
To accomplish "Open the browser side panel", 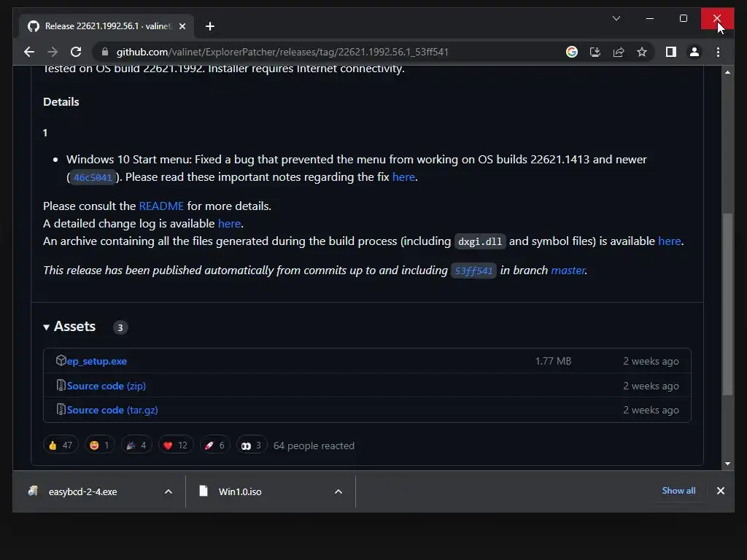I will (x=671, y=52).
